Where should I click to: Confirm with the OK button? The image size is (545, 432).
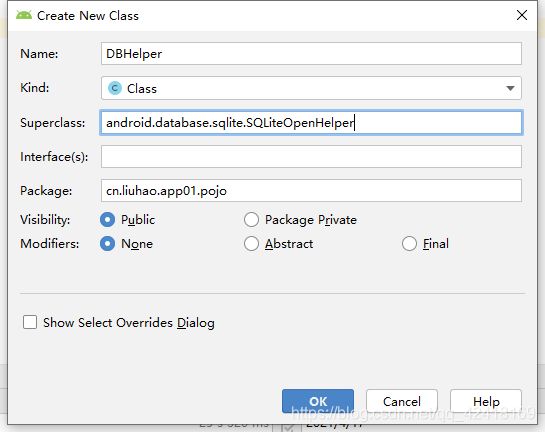[318, 401]
